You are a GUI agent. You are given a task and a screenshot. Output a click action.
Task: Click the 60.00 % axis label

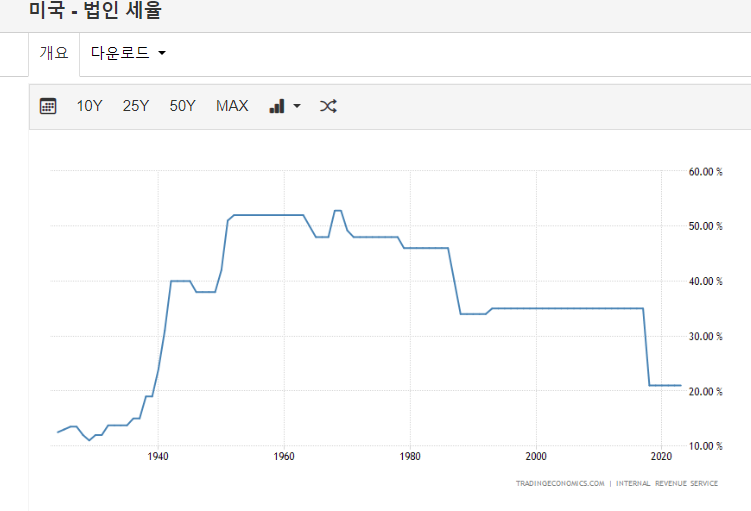click(x=705, y=171)
